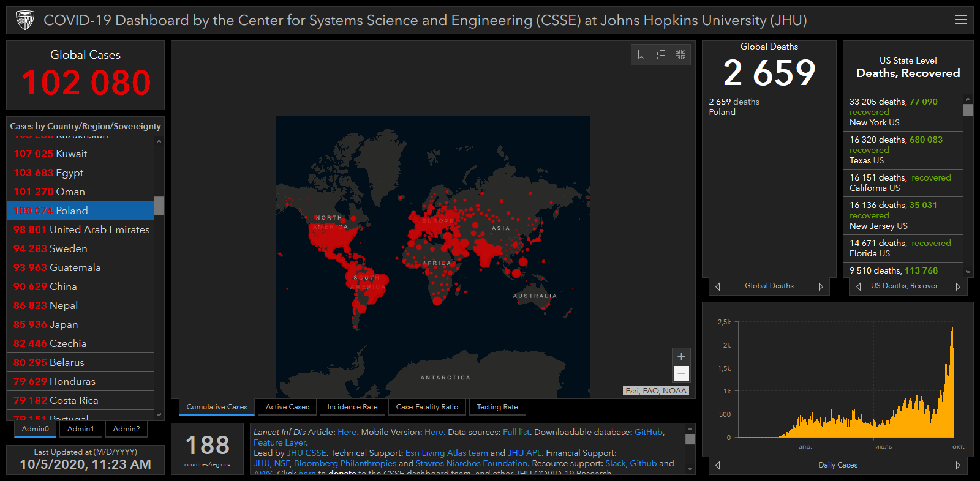
Task: Open the Full list data sources link
Action: pyautogui.click(x=516, y=432)
